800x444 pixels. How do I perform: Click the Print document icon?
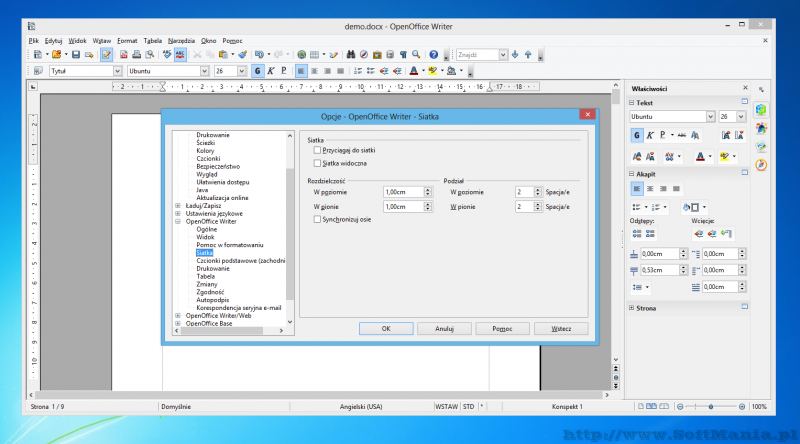click(136, 55)
